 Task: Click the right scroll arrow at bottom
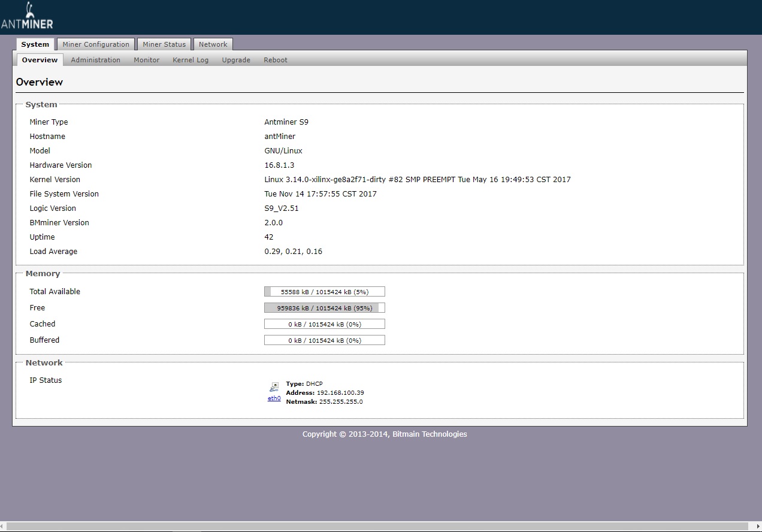click(758, 527)
